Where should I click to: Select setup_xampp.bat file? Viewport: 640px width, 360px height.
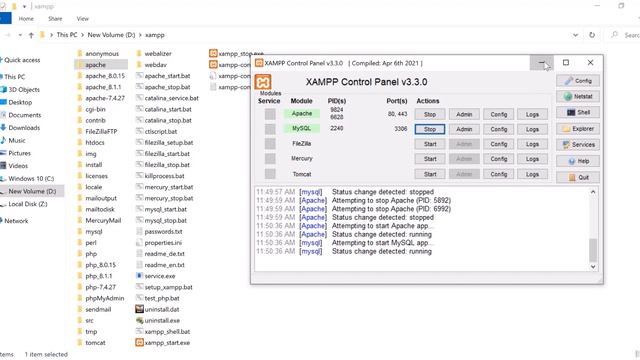[x=164, y=287]
